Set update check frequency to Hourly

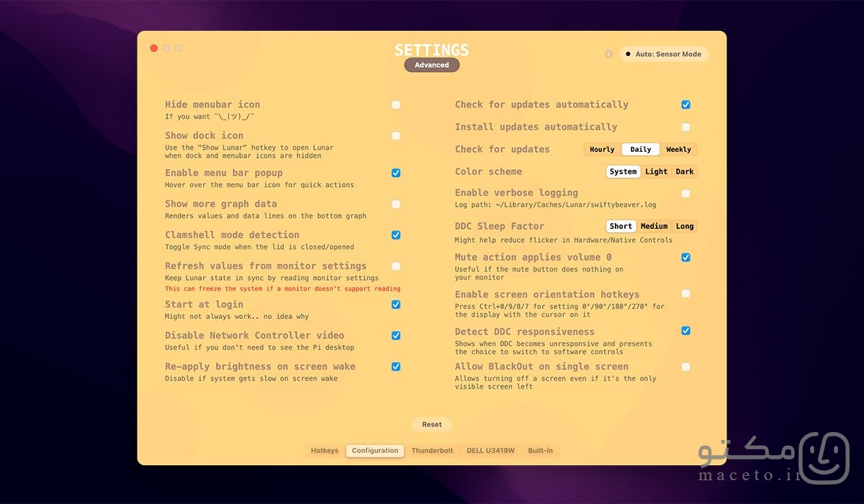pos(602,150)
